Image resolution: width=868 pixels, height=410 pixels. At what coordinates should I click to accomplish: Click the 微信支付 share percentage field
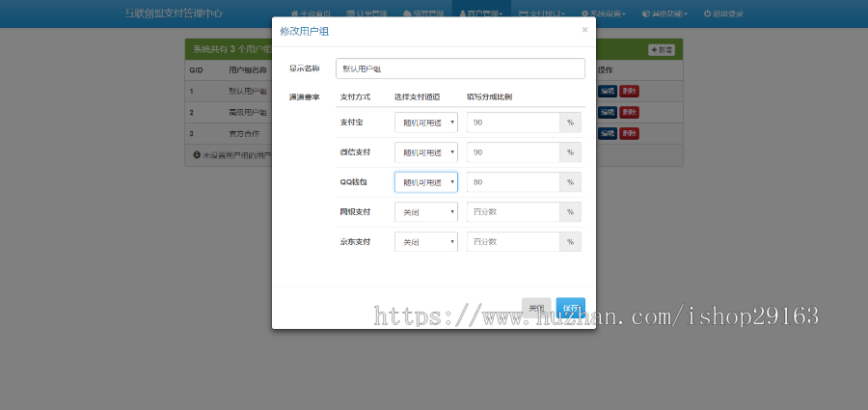click(x=513, y=152)
